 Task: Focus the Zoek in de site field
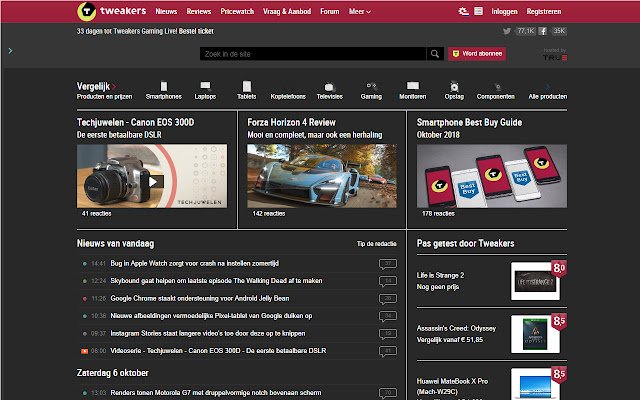[313, 54]
